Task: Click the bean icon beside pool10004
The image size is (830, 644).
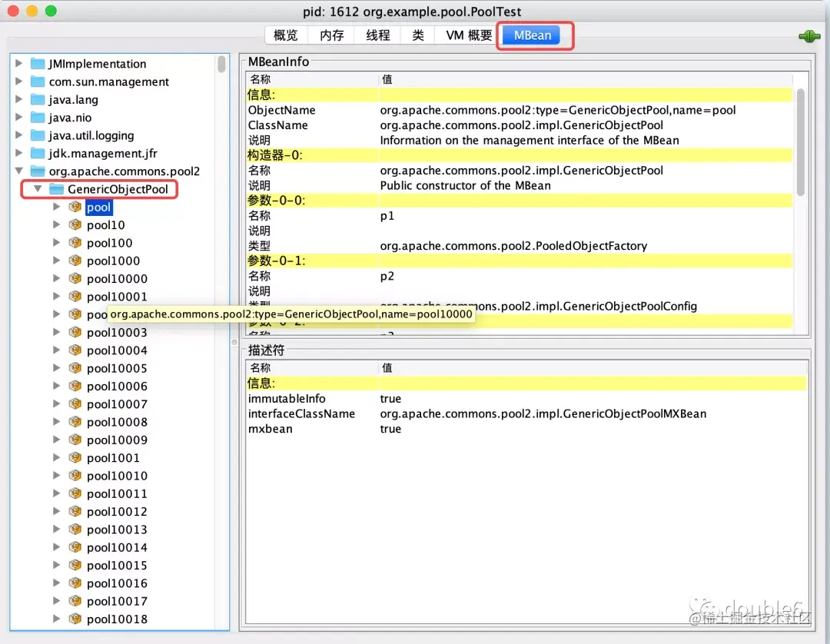Action: coord(75,350)
